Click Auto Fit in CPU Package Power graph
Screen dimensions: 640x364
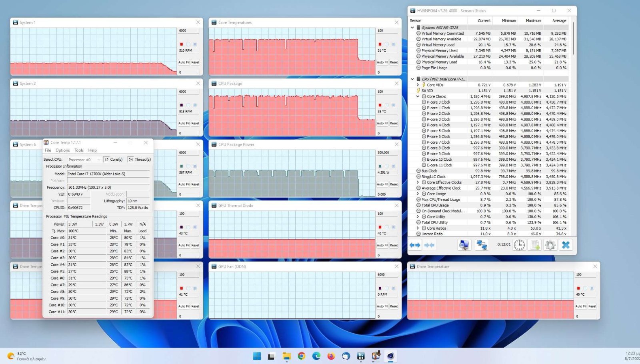(382, 184)
